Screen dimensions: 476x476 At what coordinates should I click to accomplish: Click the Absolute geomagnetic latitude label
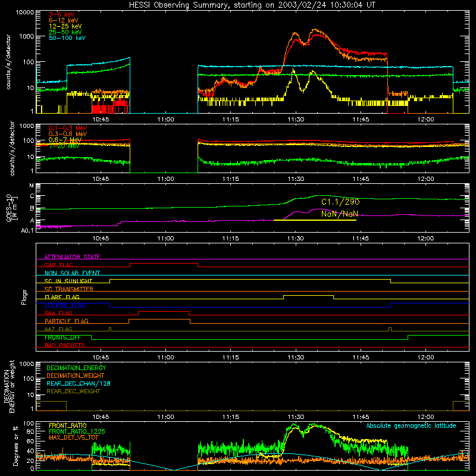pos(411,426)
